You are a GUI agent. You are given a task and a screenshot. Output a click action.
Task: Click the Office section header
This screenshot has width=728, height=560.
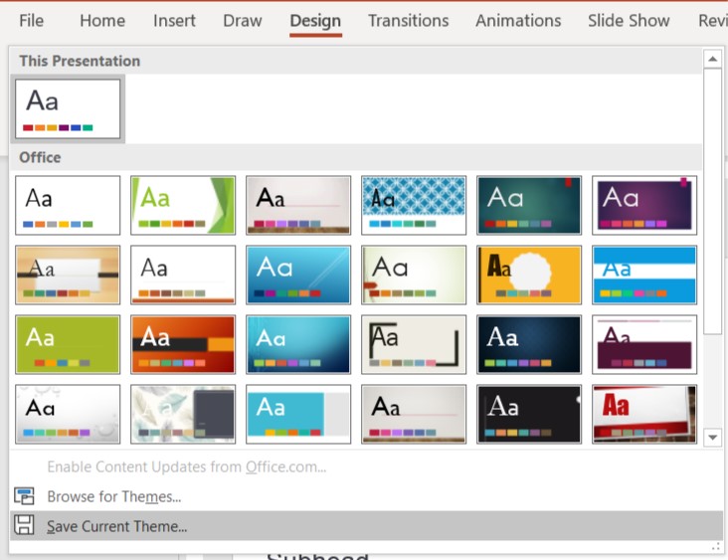point(356,157)
